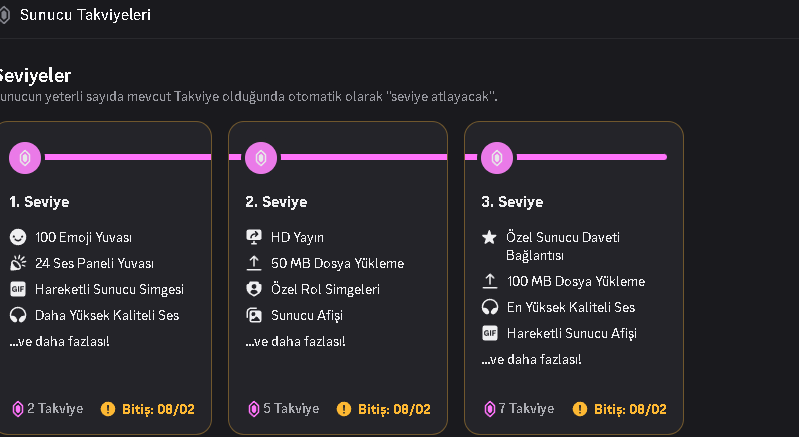Click the Sunucu Takviyeleri header title
Image resolution: width=799 pixels, height=437 pixels.
click(85, 15)
